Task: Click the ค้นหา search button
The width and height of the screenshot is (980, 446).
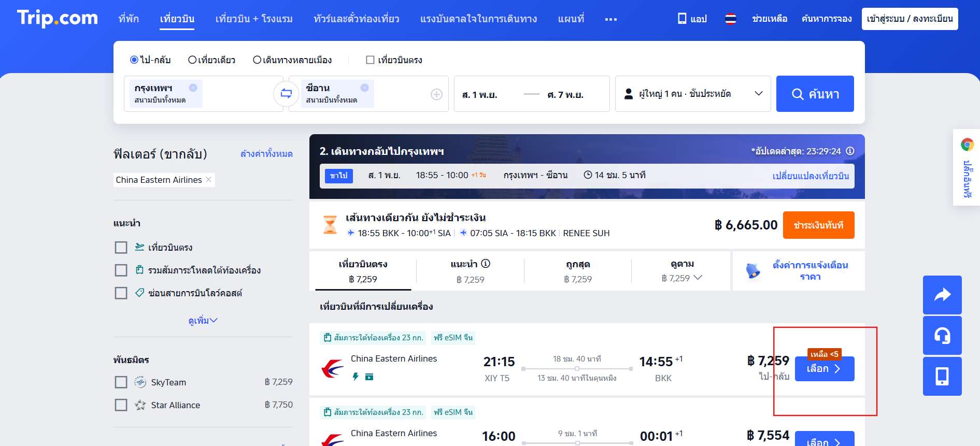Action: 815,94
